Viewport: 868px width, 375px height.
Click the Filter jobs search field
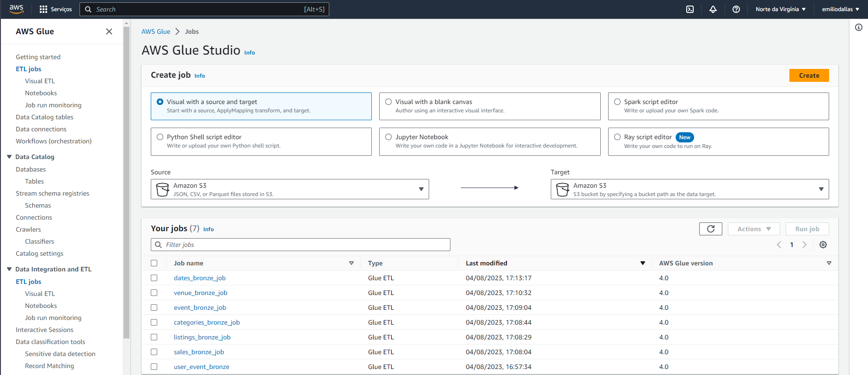pos(301,245)
